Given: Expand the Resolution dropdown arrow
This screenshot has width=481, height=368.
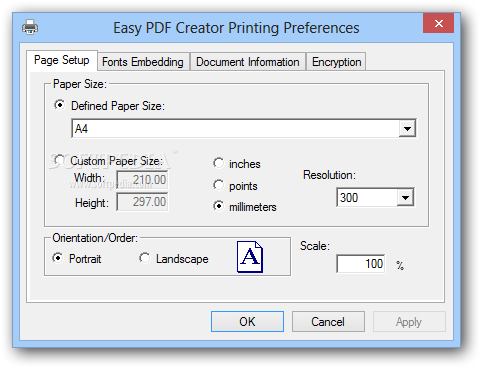Looking at the screenshot, I should 405,198.
